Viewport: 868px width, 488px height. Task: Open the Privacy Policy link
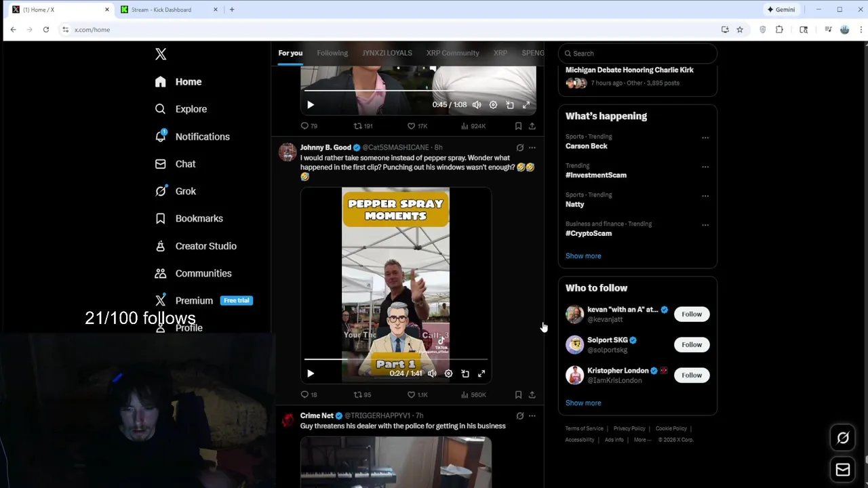[629, 428]
